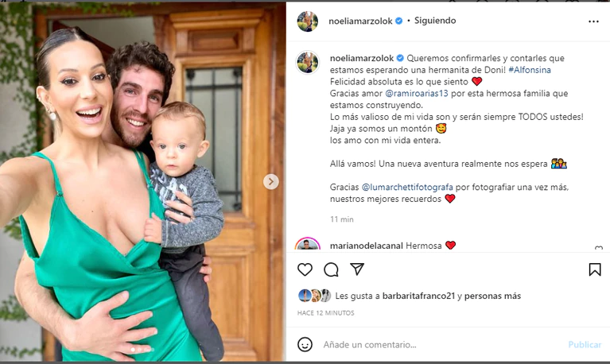Screen dimensions: 610x364
Task: Toggle the Siguiendo follow status
Action: tap(435, 21)
